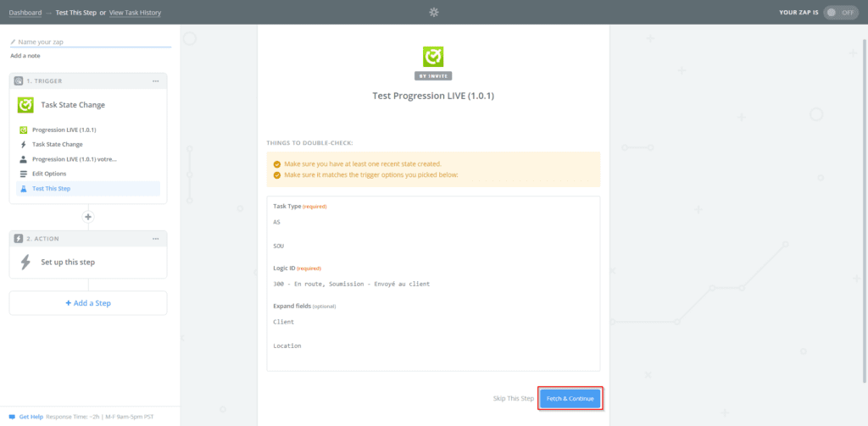868x426 pixels.
Task: Click the flask Test This Step icon
Action: point(23,189)
